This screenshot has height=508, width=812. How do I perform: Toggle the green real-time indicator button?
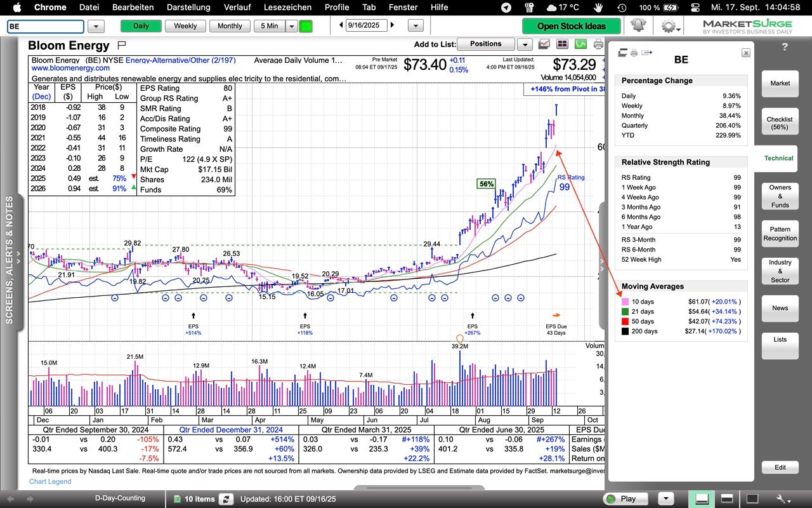(x=306, y=26)
